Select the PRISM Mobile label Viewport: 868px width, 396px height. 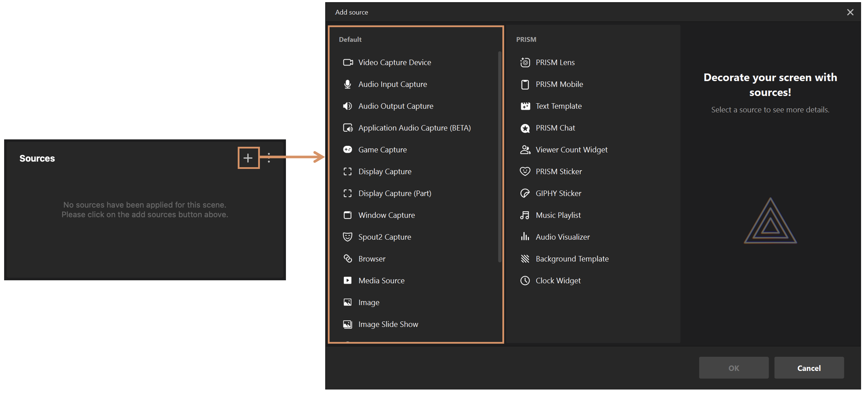559,84
